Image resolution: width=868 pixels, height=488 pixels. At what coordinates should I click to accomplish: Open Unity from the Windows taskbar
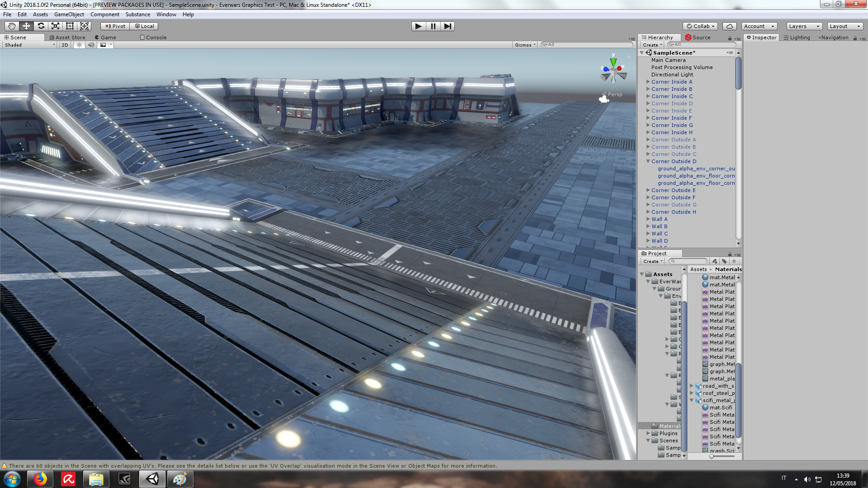click(152, 479)
